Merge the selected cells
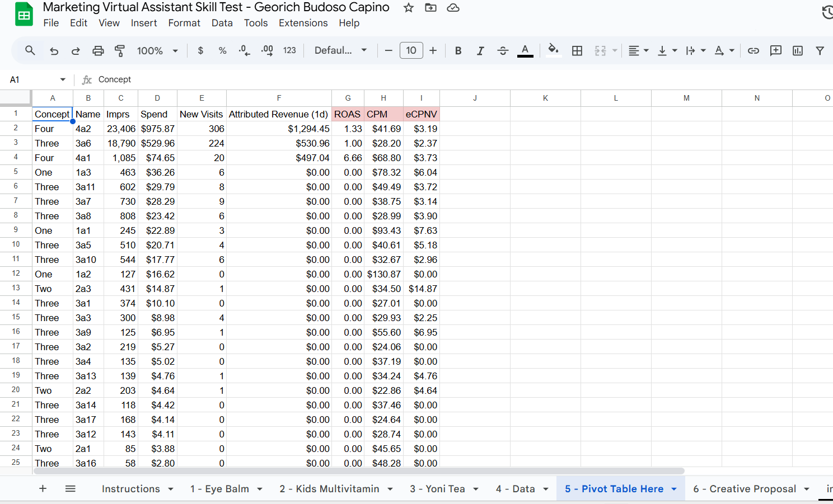 click(x=600, y=51)
